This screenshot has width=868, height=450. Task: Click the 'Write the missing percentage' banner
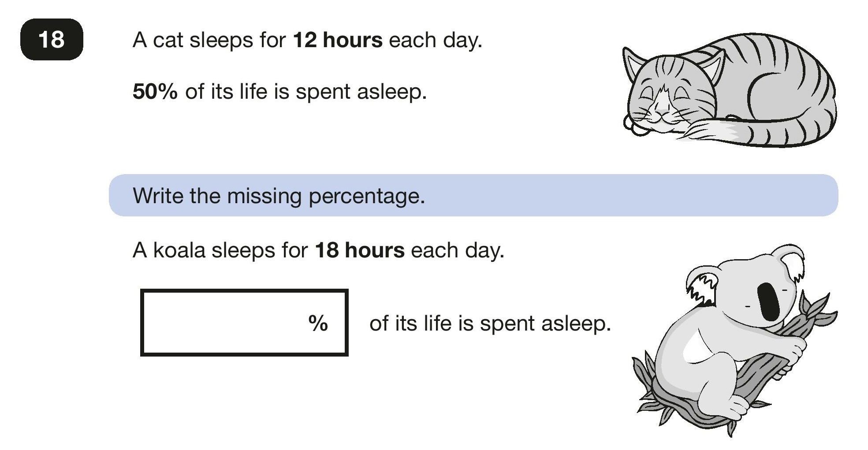click(473, 195)
